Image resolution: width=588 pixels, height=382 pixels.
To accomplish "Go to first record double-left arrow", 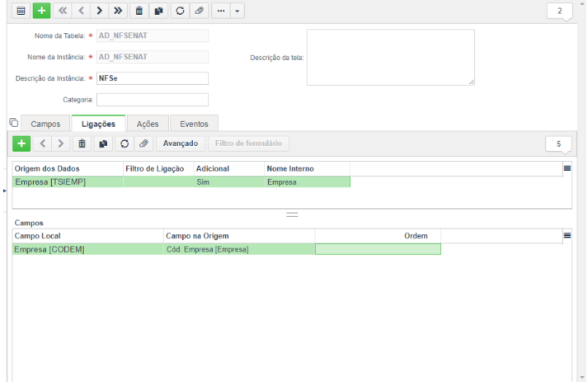I will pyautogui.click(x=63, y=11).
